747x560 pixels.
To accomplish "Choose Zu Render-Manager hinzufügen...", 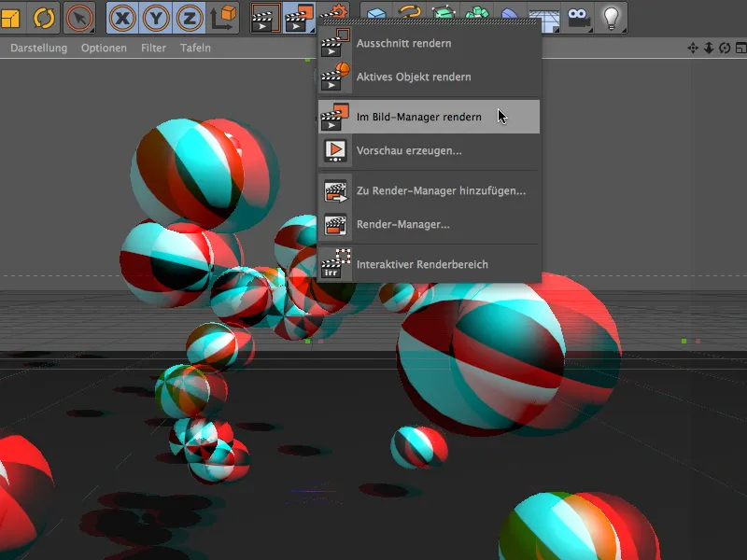I will tap(429, 190).
